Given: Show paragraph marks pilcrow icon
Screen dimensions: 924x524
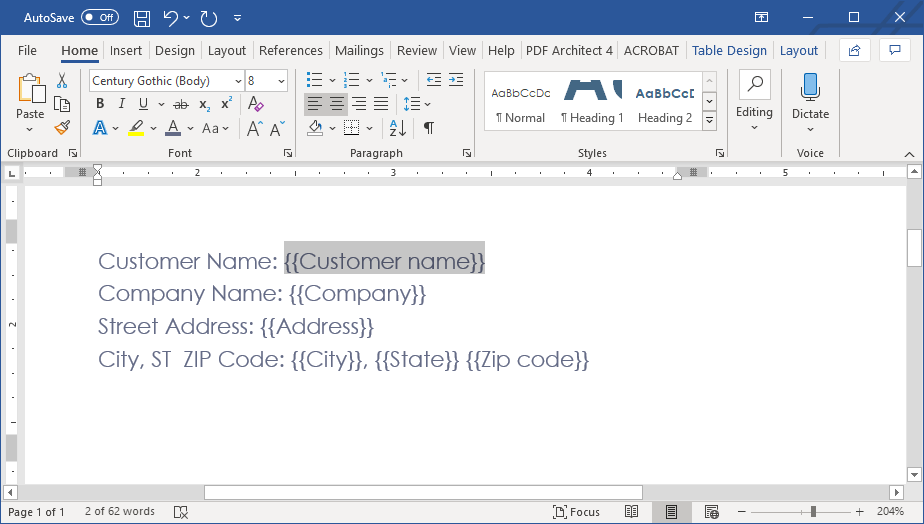Looking at the screenshot, I should (x=429, y=128).
